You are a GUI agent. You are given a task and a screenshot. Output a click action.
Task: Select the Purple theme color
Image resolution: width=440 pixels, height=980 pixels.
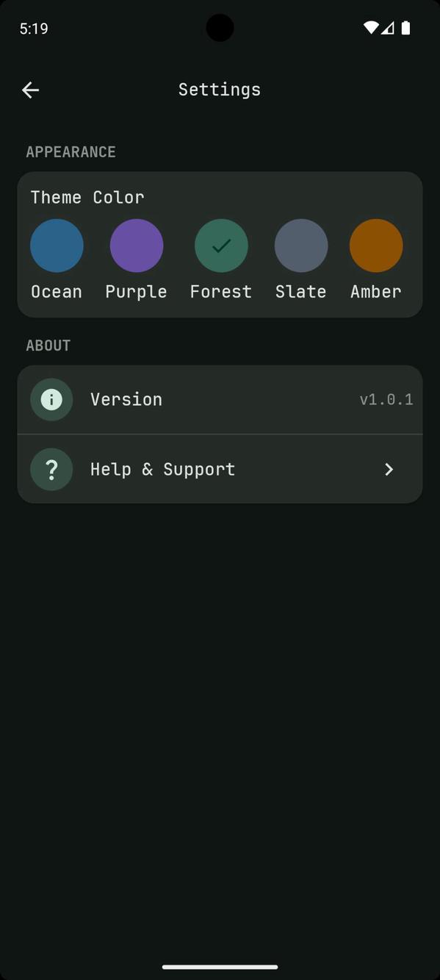tap(136, 245)
